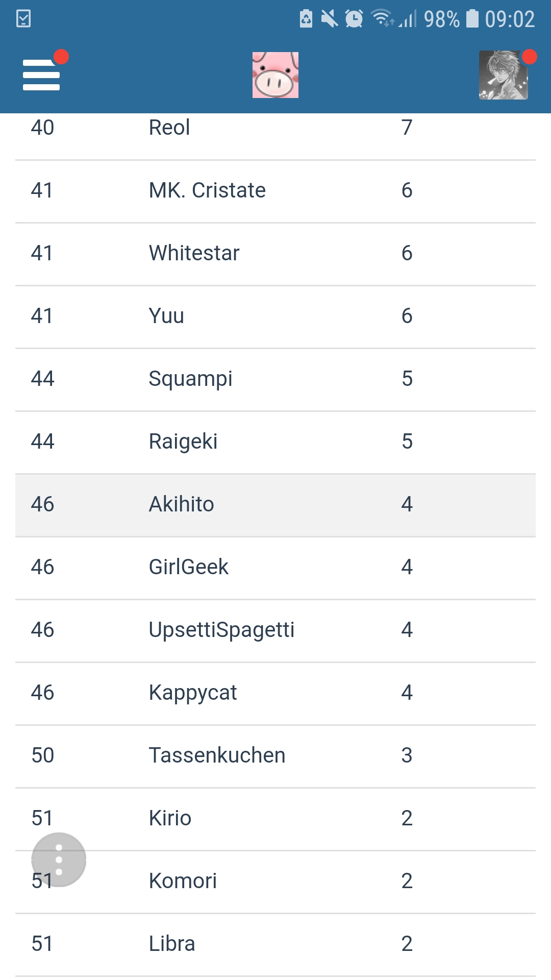Tap the floating three-dot button
This screenshot has height=980, width=551.
click(59, 860)
